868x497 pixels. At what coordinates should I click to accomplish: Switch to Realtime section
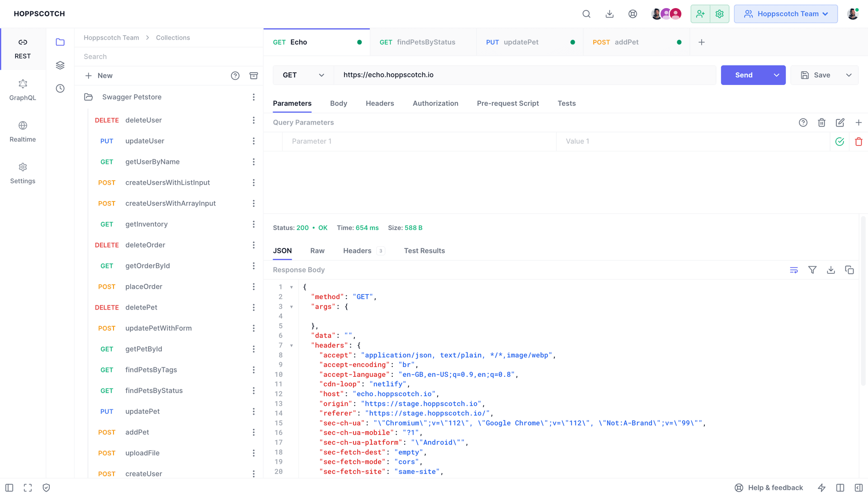23,132
